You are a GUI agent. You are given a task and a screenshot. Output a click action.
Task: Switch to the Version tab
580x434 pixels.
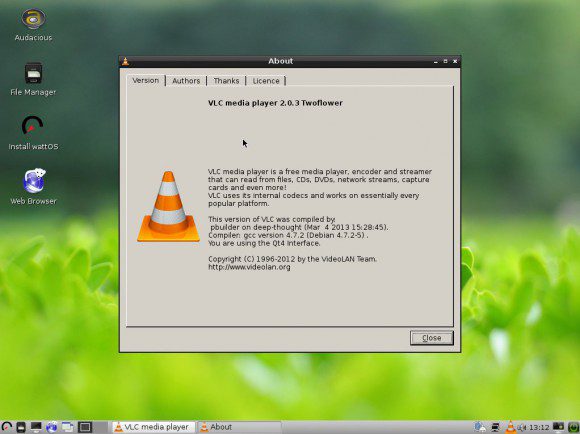[x=146, y=80]
